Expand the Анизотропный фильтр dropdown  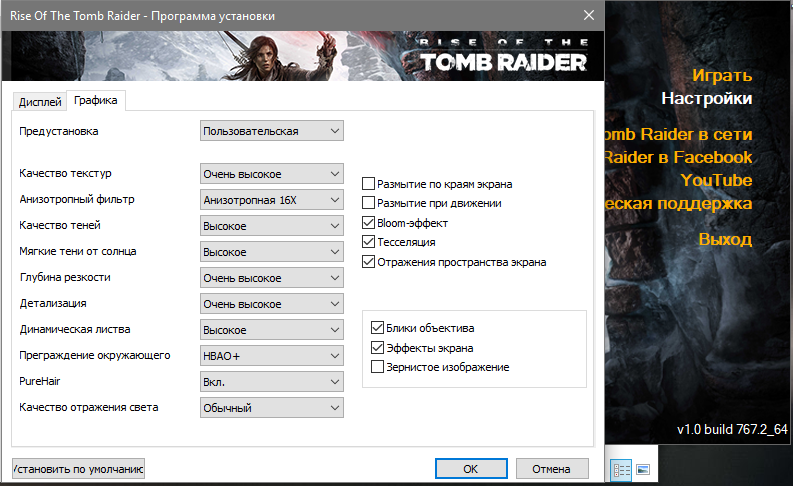click(x=272, y=200)
